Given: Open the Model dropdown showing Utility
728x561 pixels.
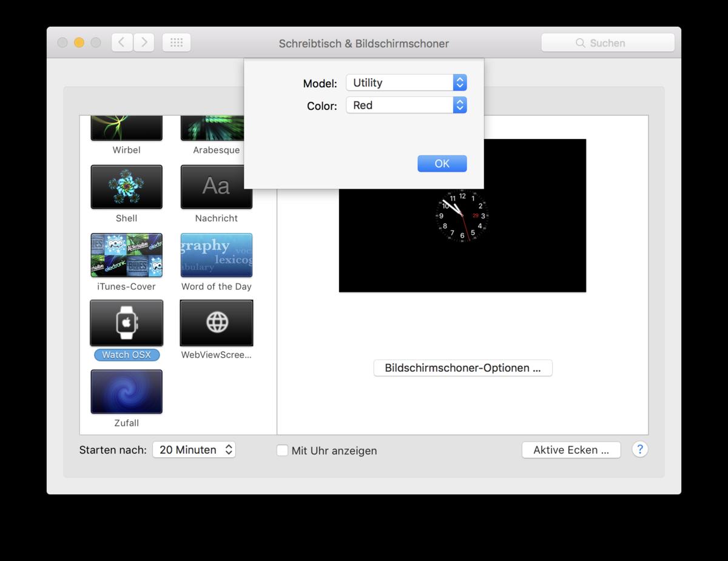Looking at the screenshot, I should tap(406, 82).
